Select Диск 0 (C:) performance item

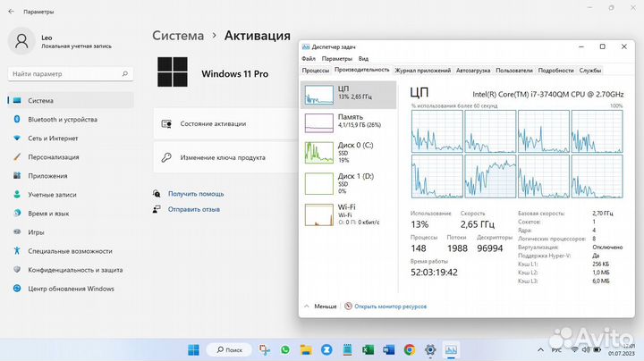tap(348, 152)
